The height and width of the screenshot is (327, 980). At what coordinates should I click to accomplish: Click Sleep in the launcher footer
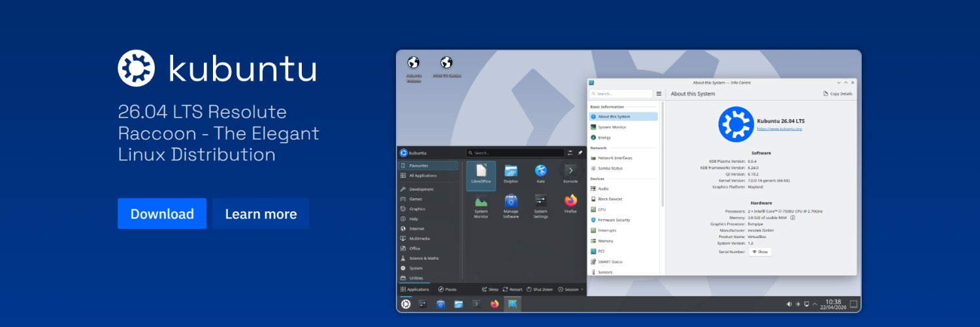coord(490,289)
